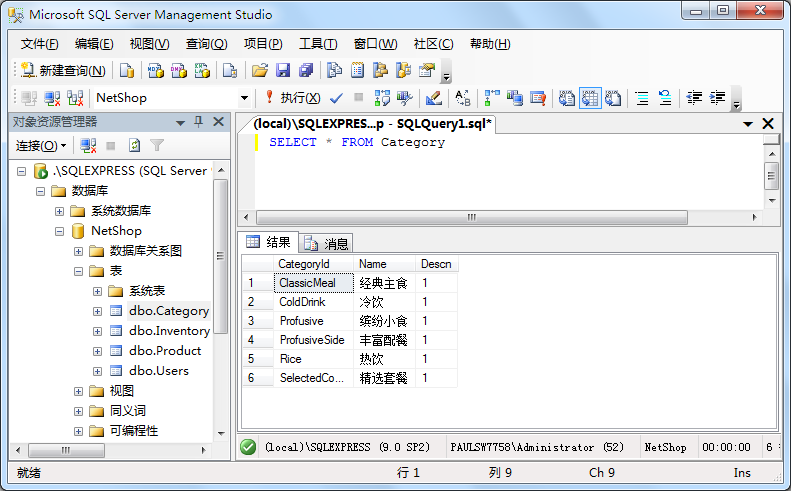Show the Summary page icon

point(357,70)
